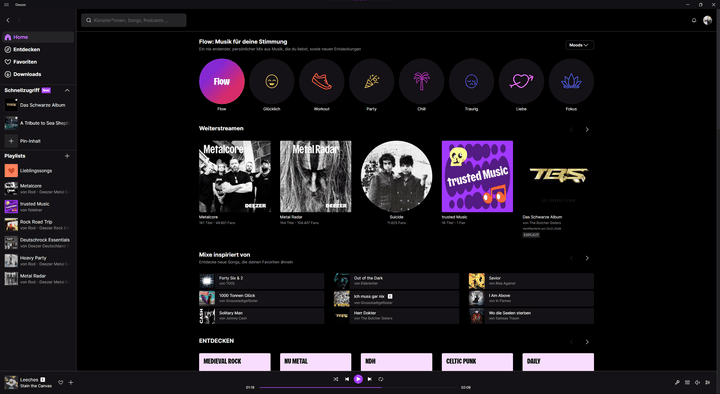Show next Weiterstreamen items
Image resolution: width=720 pixels, height=394 pixels.
click(587, 129)
